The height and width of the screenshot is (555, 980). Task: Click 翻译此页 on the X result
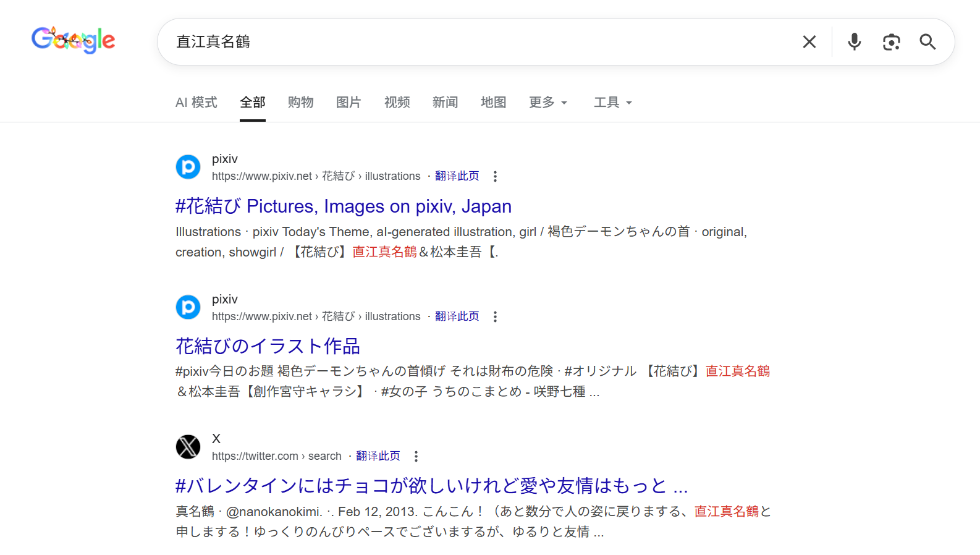[x=378, y=456]
